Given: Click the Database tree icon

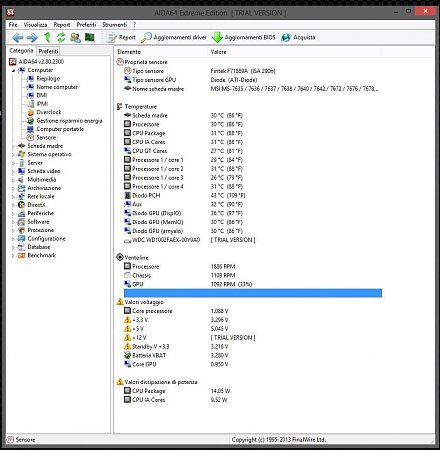Looking at the screenshot, I should pos(21,247).
